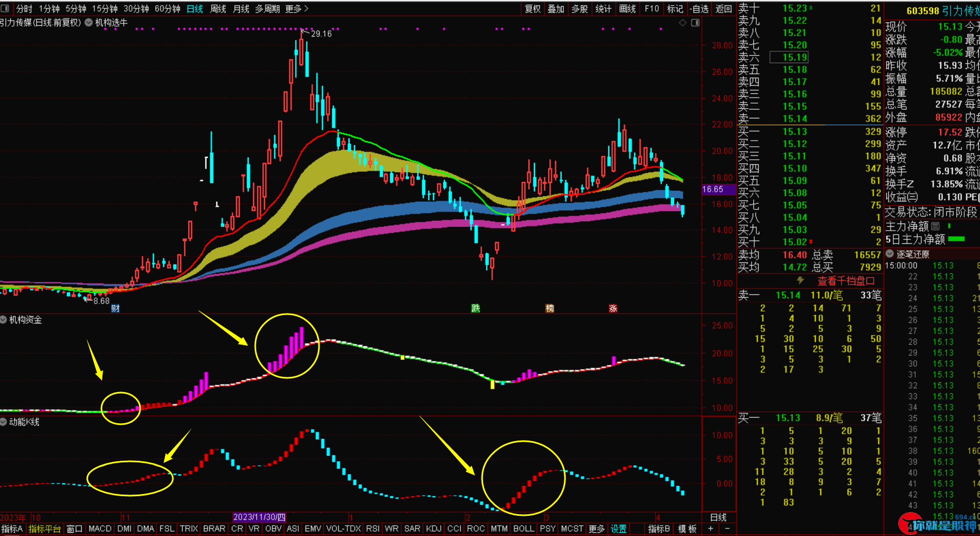Click the 复权 button
Image resolution: width=980 pixels, height=536 pixels.
532,8
